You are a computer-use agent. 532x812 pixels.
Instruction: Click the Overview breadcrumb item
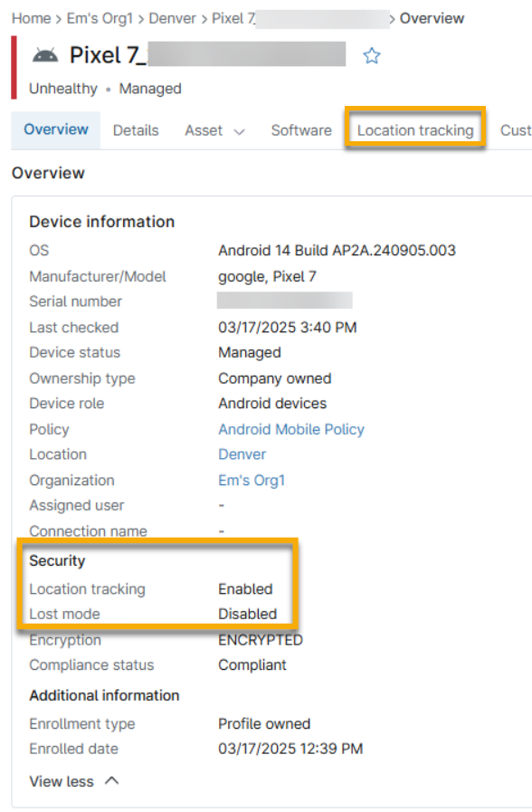(x=432, y=19)
